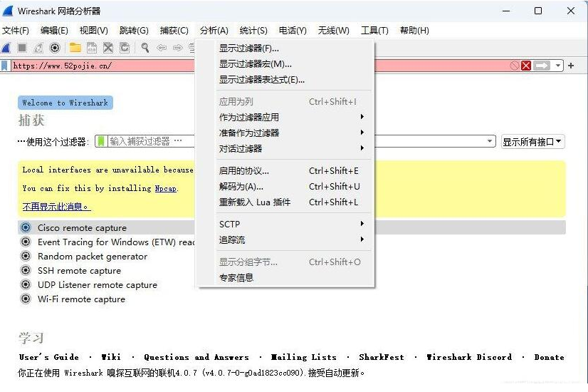The width and height of the screenshot is (588, 392).
Task: Click the stop capture square icon
Action: pyautogui.click(x=22, y=48)
